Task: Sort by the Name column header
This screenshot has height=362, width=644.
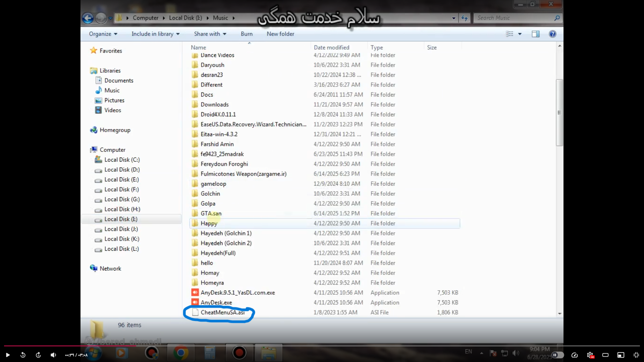Action: (x=250, y=48)
